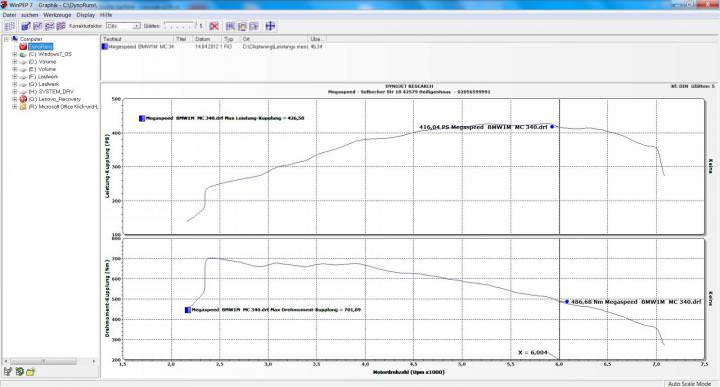Click the tree panel horizontal scrollbar thumb

click(44, 361)
